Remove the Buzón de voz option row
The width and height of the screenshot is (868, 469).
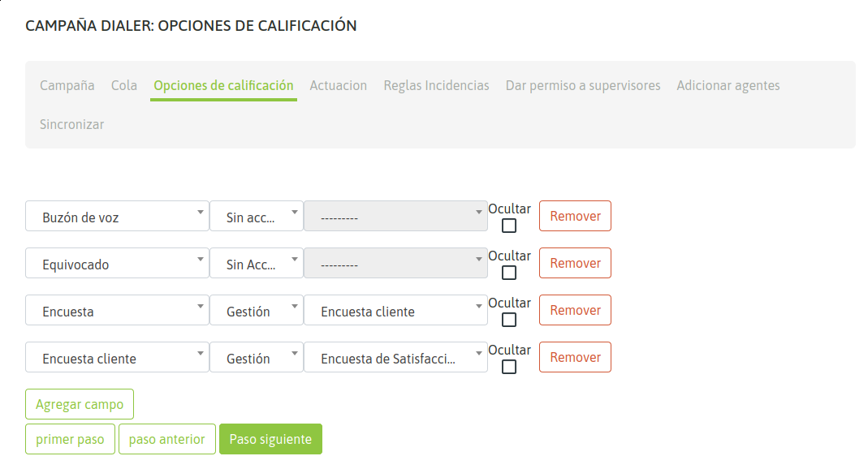click(x=575, y=216)
